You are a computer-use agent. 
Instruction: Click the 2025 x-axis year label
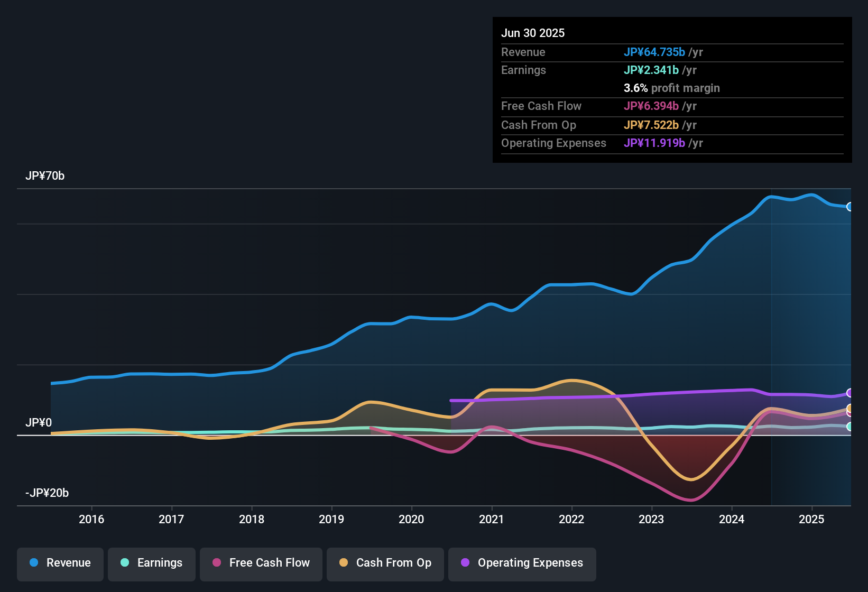(811, 520)
